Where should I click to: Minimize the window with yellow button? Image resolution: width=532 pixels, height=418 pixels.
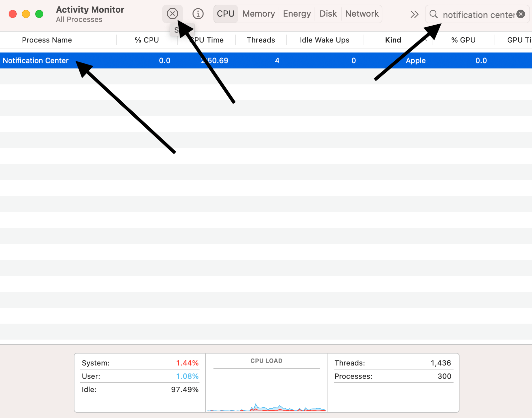26,14
